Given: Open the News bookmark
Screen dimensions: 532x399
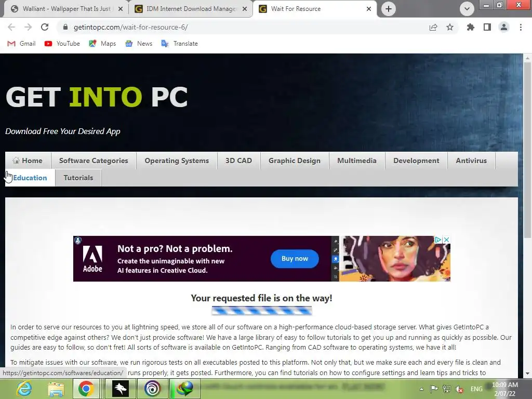Looking at the screenshot, I should (139, 44).
